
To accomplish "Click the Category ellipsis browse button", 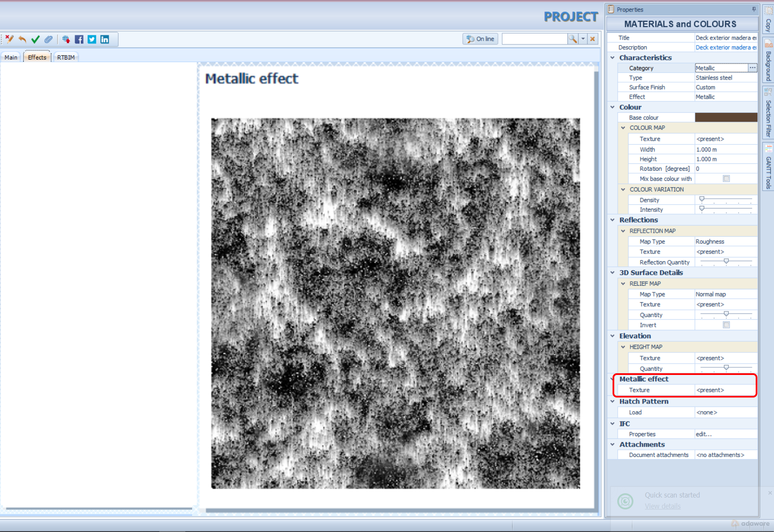I will coord(752,68).
